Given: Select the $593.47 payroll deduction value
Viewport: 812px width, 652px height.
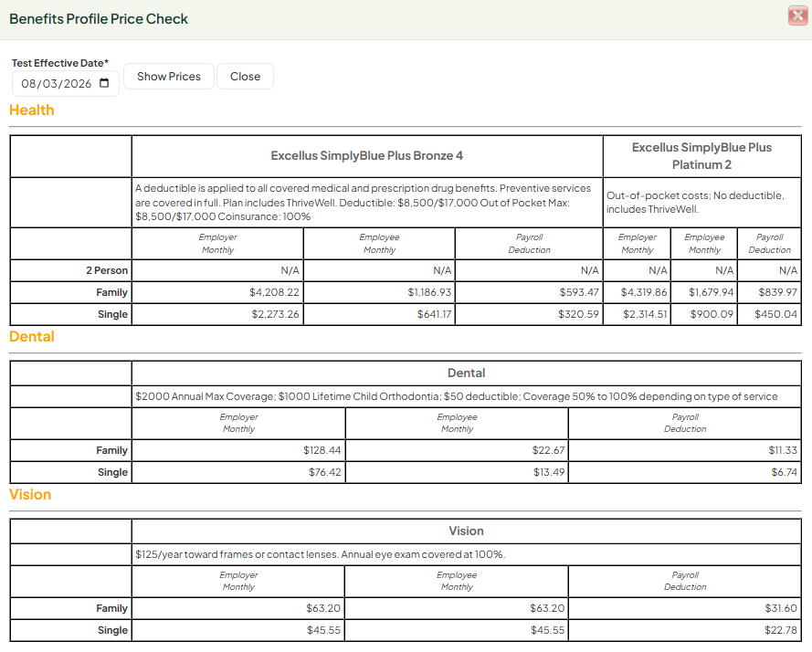Looking at the screenshot, I should pos(579,292).
